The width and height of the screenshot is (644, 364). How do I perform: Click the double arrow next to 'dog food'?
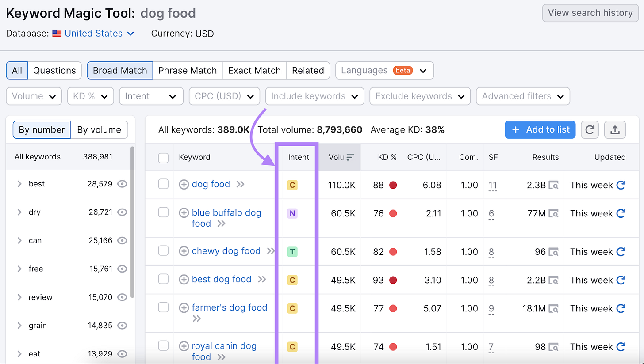pos(240,185)
